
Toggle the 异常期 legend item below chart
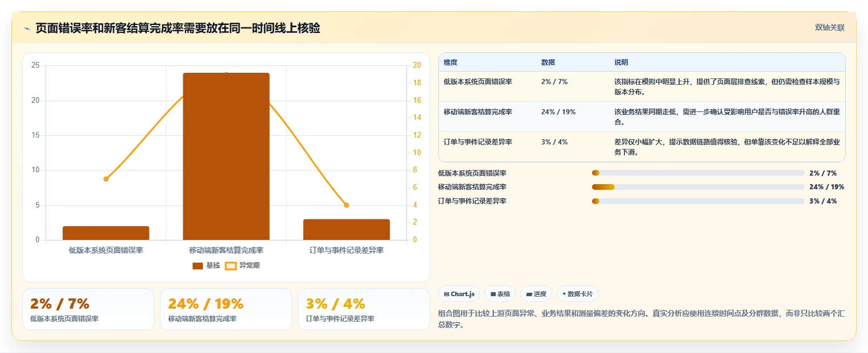pyautogui.click(x=242, y=265)
